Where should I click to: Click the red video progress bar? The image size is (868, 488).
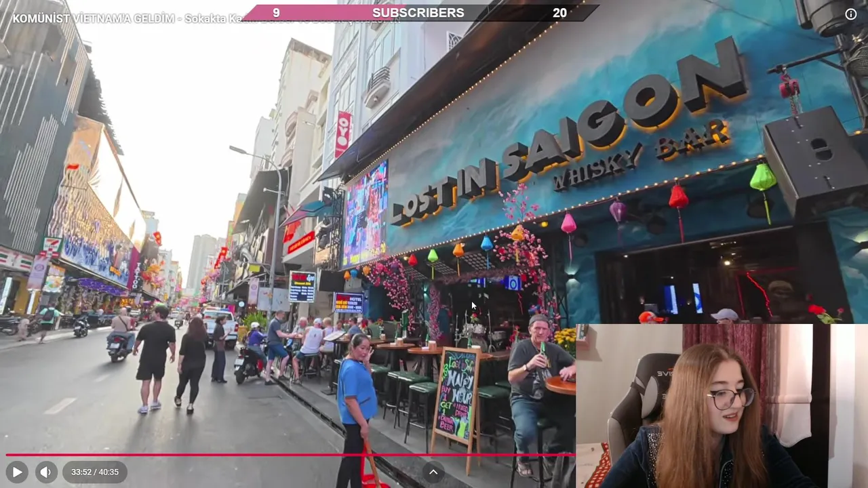[x=290, y=455]
